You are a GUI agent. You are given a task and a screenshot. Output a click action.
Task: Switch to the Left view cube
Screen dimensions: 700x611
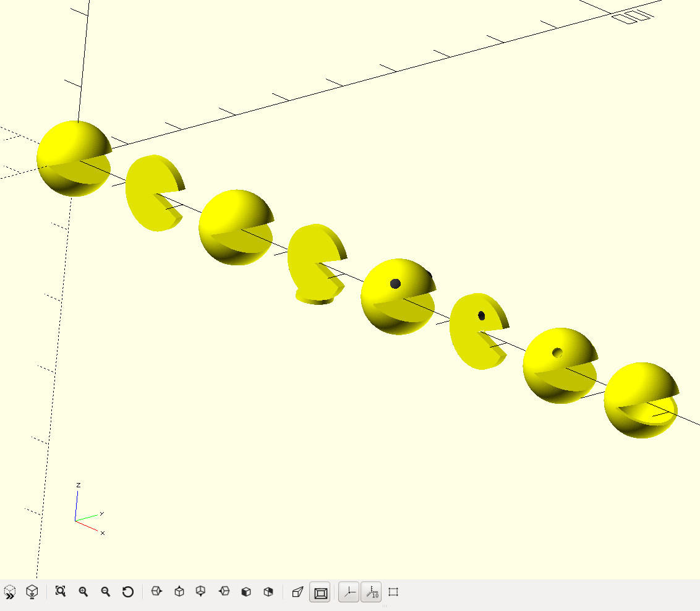coord(224,591)
